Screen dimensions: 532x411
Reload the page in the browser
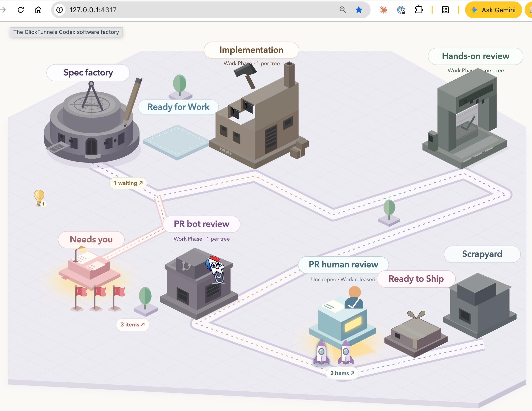pos(21,10)
